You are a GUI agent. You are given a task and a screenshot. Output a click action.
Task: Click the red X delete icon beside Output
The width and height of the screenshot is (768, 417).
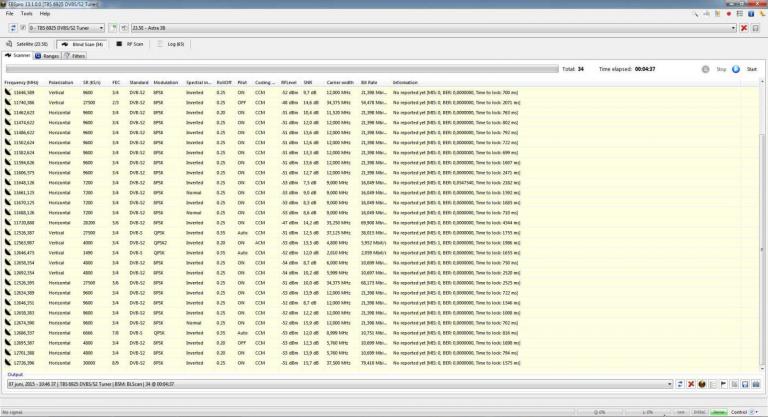point(691,383)
